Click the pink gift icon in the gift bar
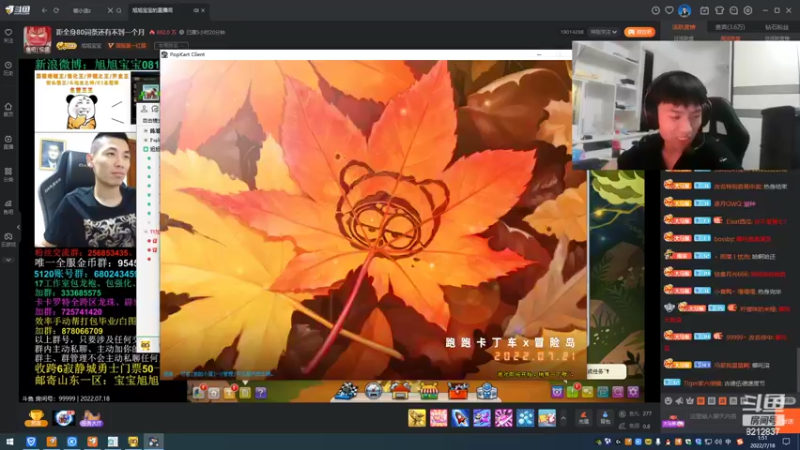The width and height of the screenshot is (800, 450). [x=438, y=418]
